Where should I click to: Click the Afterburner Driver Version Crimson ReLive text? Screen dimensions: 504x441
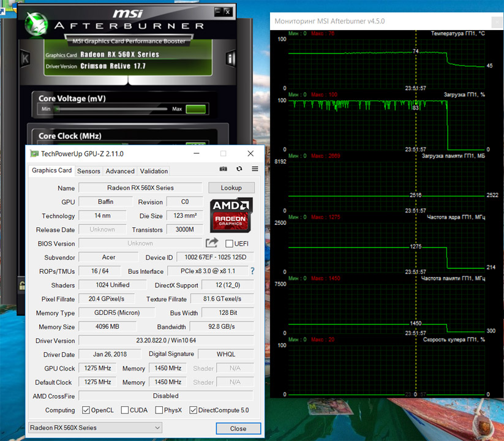pyautogui.click(x=113, y=66)
